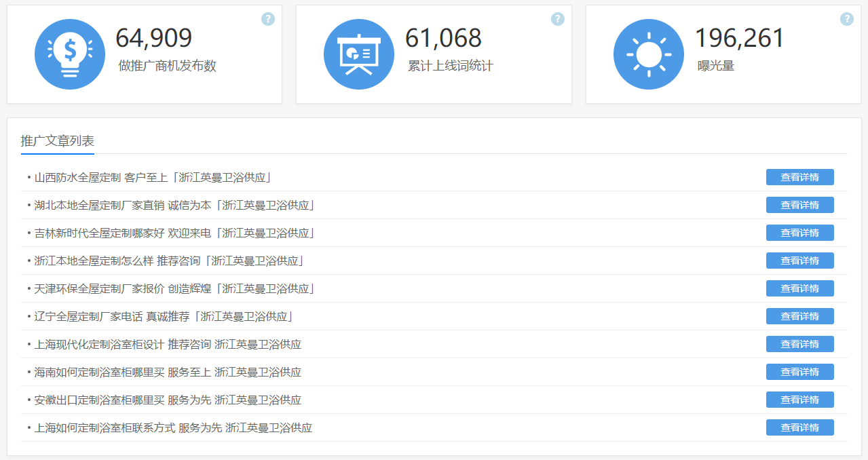868x460 pixels.
Task: Open help tooltip on 做推广商机发布数 card
Action: 268,19
